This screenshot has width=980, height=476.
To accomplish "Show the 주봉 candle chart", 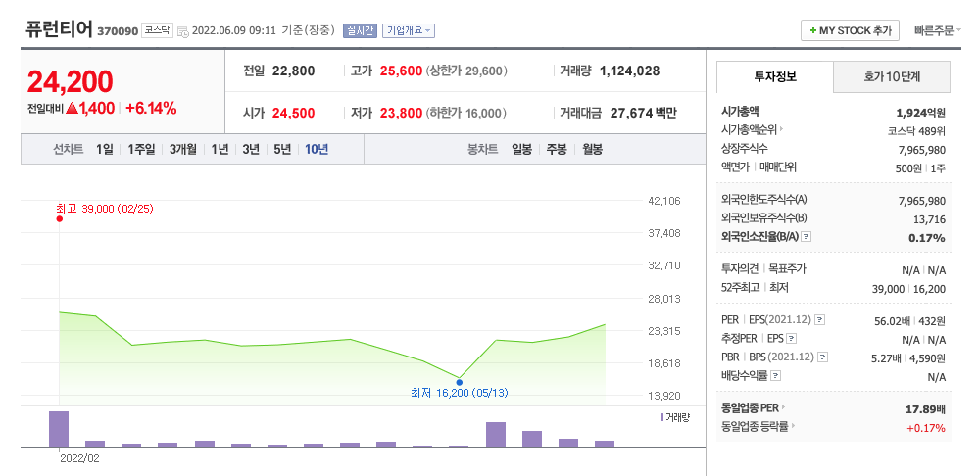I will click(557, 149).
